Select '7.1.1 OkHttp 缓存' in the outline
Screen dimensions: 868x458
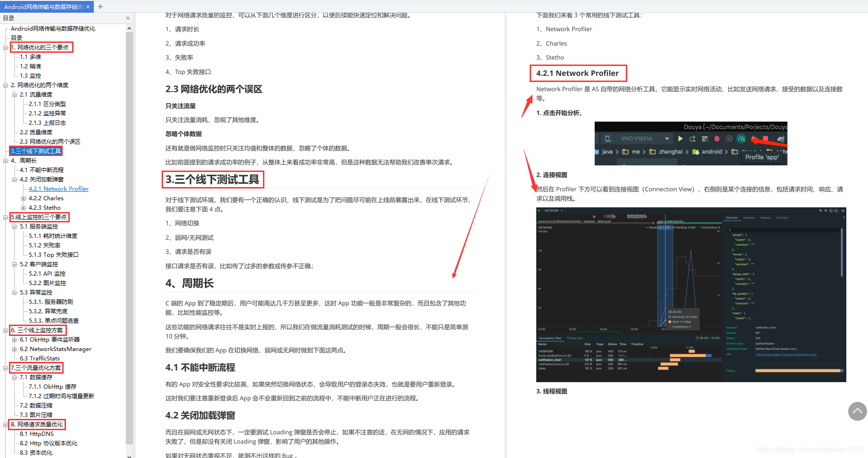pos(52,387)
